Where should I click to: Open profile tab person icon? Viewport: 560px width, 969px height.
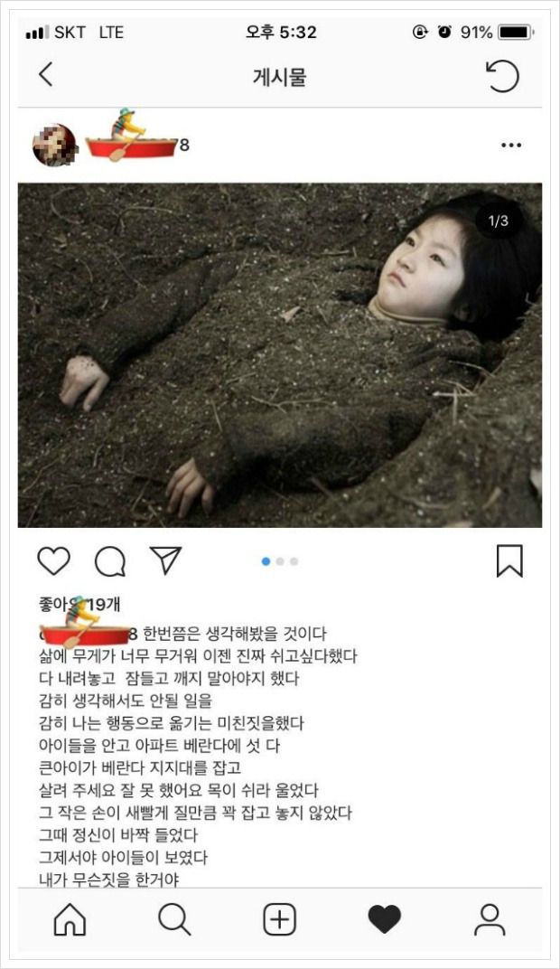click(490, 919)
